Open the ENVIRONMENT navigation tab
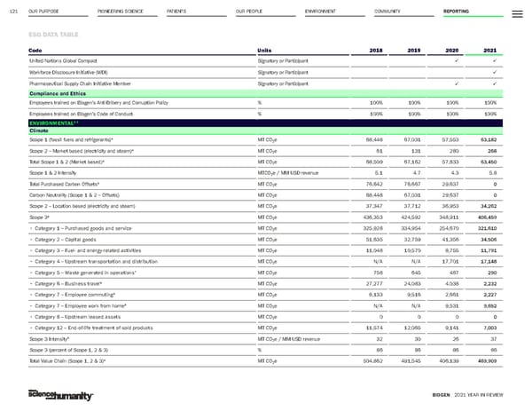Screen dimensions: 532x411 click(319, 12)
